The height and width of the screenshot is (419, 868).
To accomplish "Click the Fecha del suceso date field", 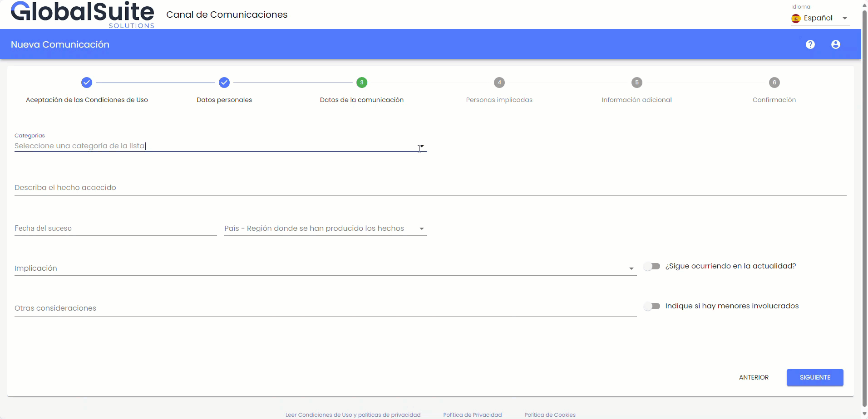I will [115, 229].
